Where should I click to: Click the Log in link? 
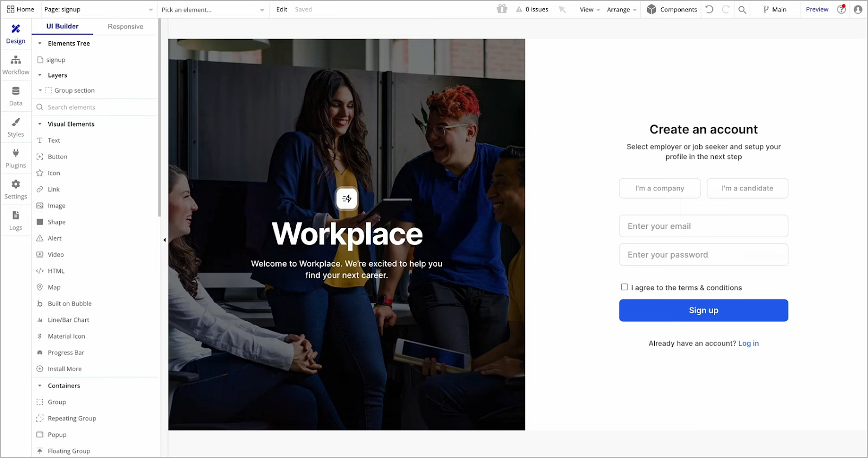pos(749,343)
